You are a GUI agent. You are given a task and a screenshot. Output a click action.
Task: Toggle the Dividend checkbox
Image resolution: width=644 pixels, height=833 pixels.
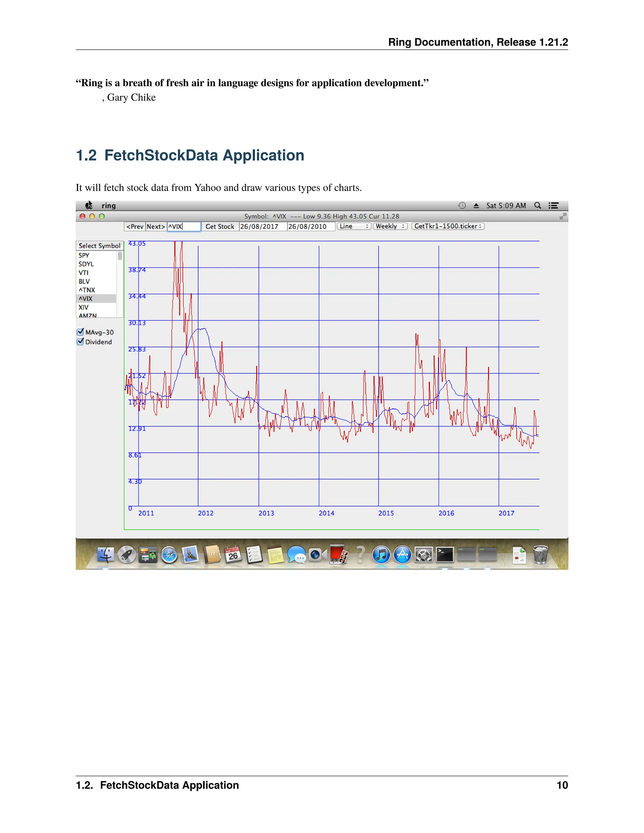(x=80, y=342)
